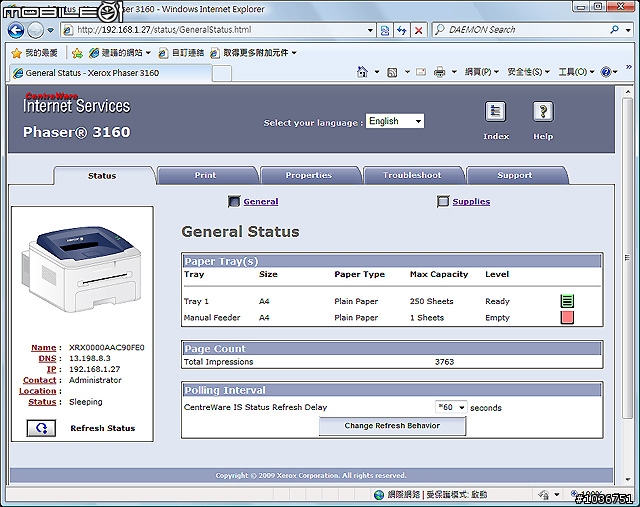Open the Favorites star button
This screenshot has height=507, width=640.
[34, 53]
